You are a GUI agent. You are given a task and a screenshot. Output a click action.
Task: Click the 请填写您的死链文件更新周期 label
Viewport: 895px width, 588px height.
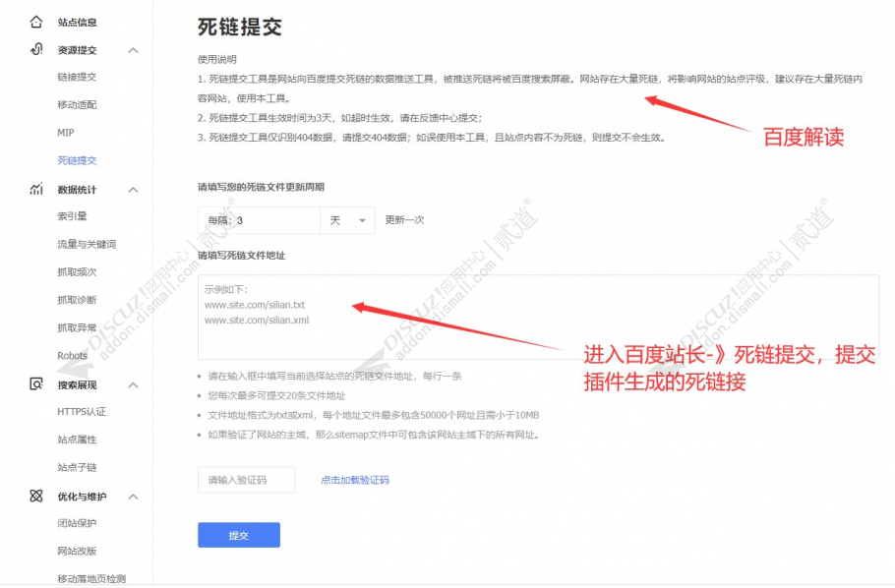point(261,187)
